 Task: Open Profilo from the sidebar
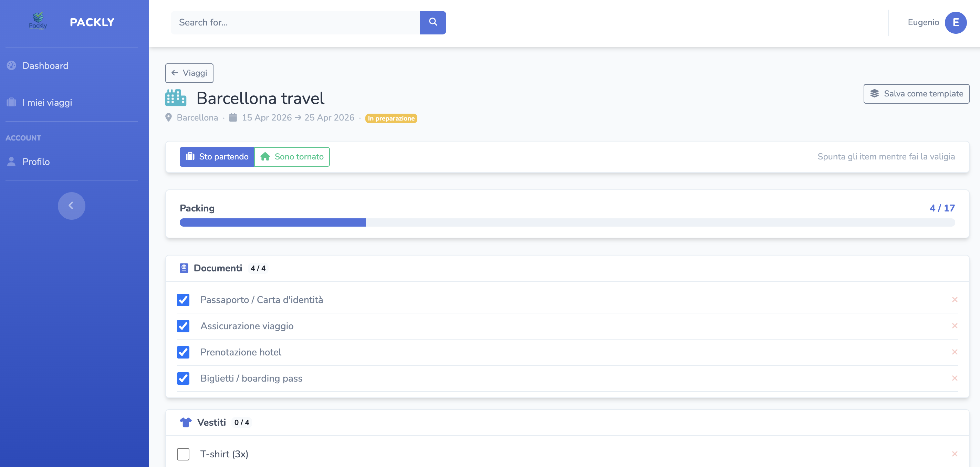36,162
